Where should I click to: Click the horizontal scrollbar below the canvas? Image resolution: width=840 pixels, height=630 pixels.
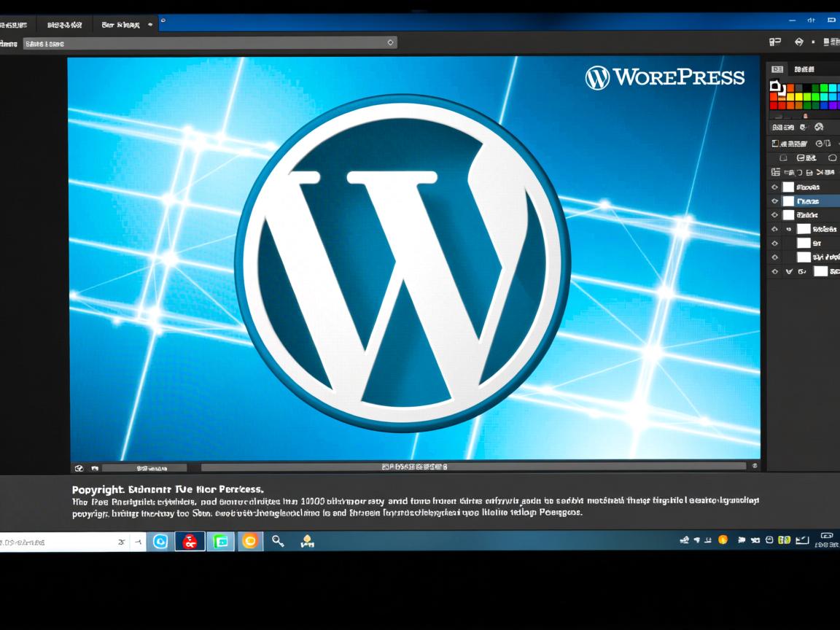(x=474, y=466)
